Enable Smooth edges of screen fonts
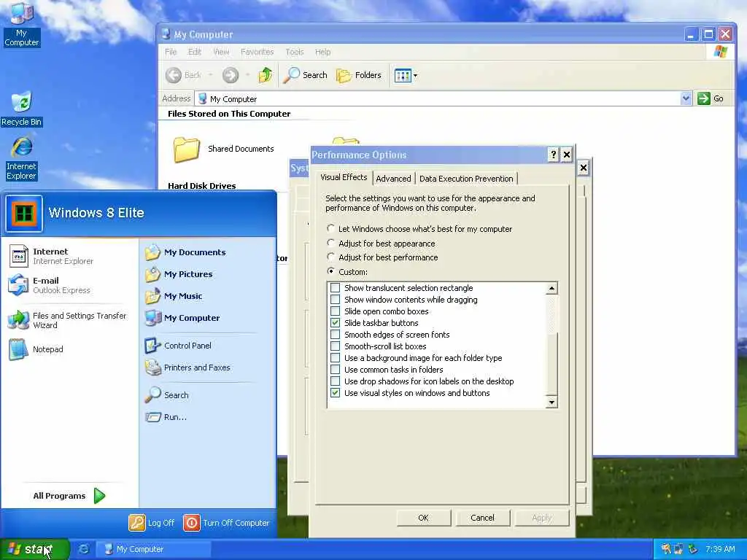Viewport: 747px width, 560px height. coord(336,334)
